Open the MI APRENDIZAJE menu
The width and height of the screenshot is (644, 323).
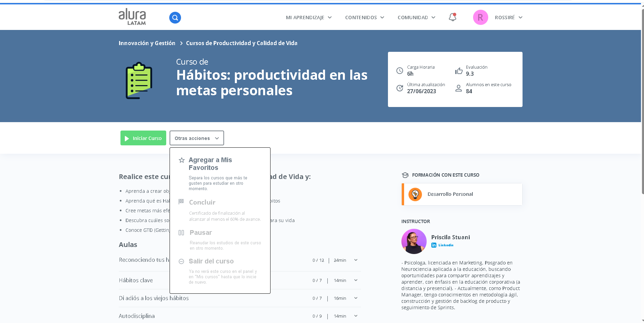(309, 17)
